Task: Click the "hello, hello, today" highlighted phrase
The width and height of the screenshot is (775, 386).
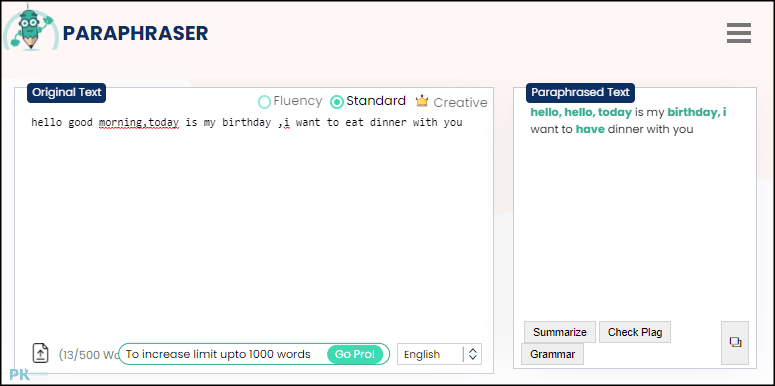Action: tap(581, 113)
